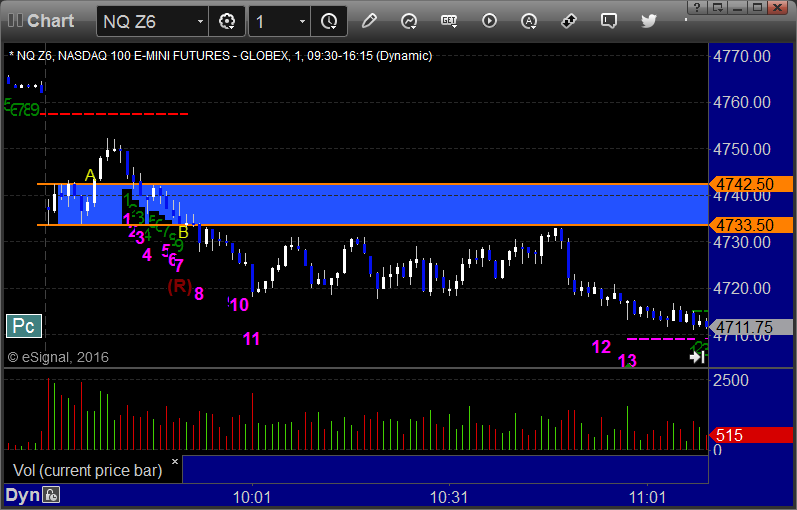
Task: Click the red dashed line near 4757
Action: (x=114, y=114)
